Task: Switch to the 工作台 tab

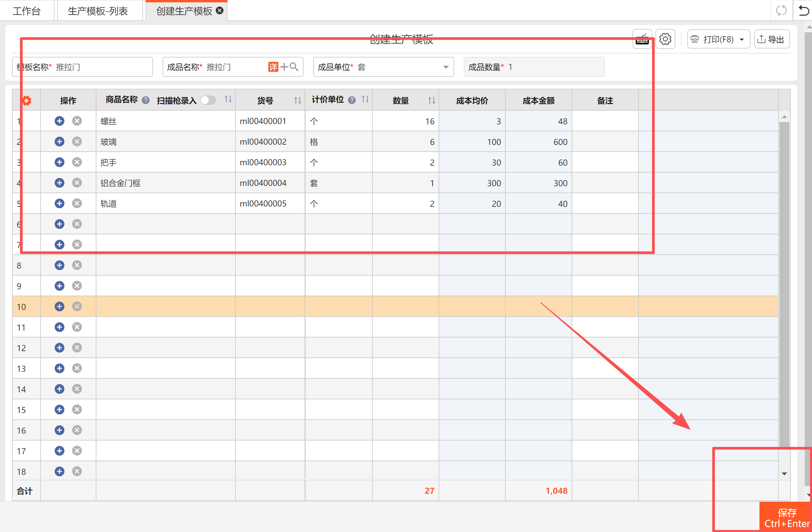Action: click(x=27, y=11)
